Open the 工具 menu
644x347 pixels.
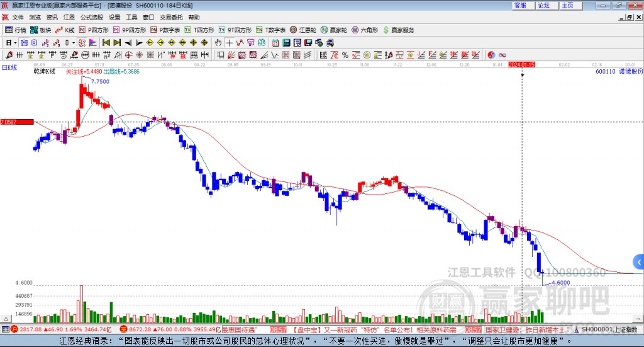pos(131,17)
